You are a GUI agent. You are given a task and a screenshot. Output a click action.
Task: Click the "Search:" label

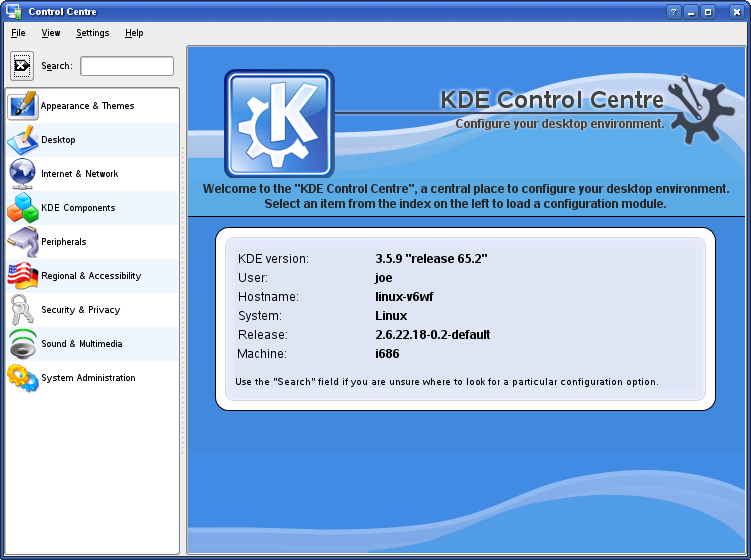click(57, 66)
